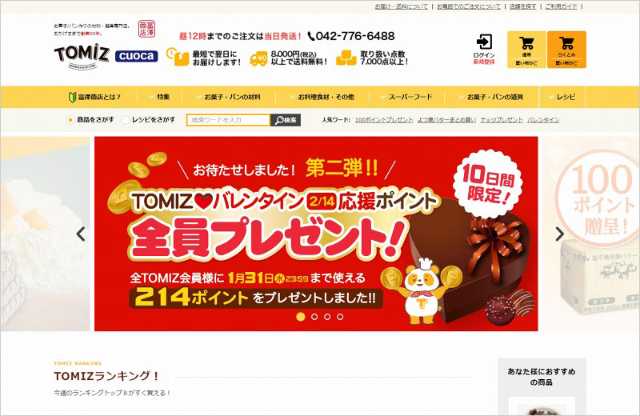Open the お菓子・パンの材料 menu

pos(232,97)
